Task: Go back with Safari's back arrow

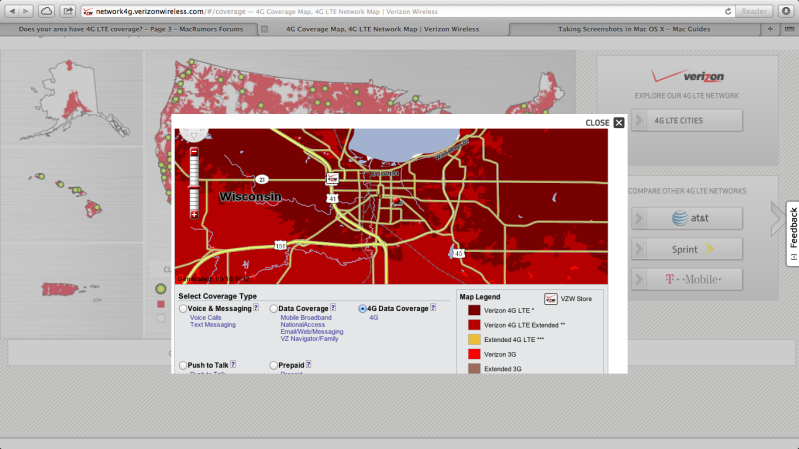Action: (x=12, y=11)
